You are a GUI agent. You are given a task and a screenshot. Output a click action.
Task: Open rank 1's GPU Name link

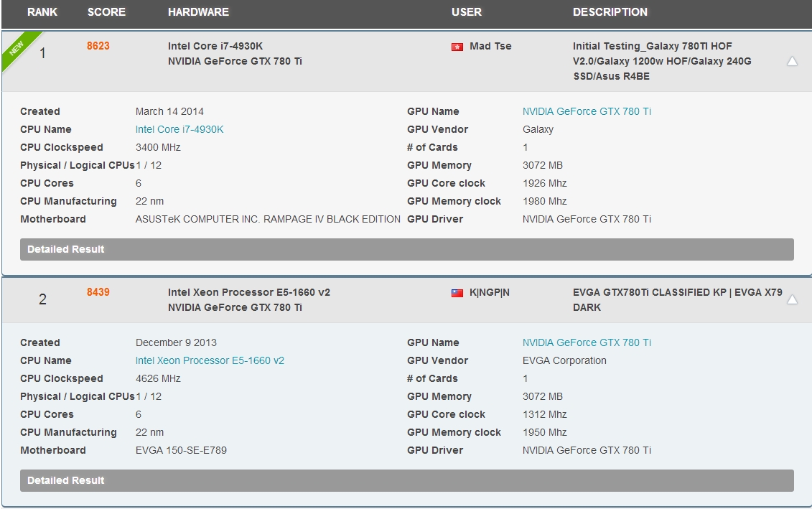[x=587, y=112]
